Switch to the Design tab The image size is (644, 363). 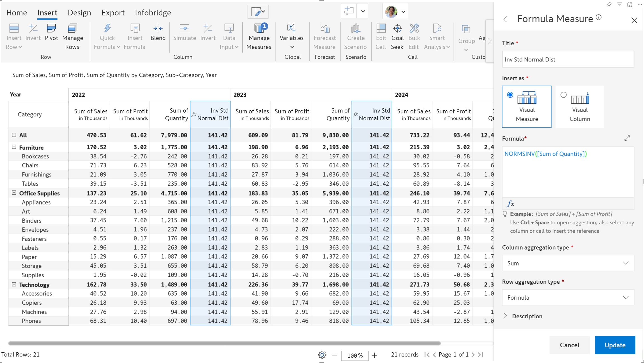point(79,13)
